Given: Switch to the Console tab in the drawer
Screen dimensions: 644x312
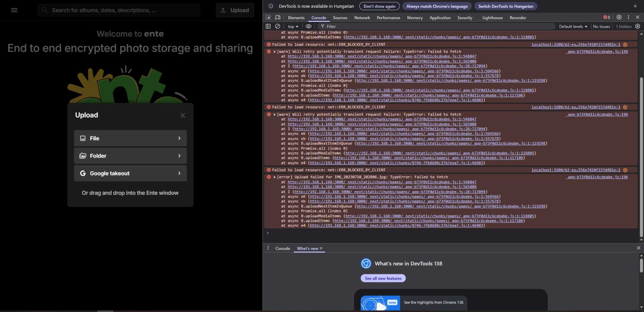Looking at the screenshot, I should [x=283, y=248].
